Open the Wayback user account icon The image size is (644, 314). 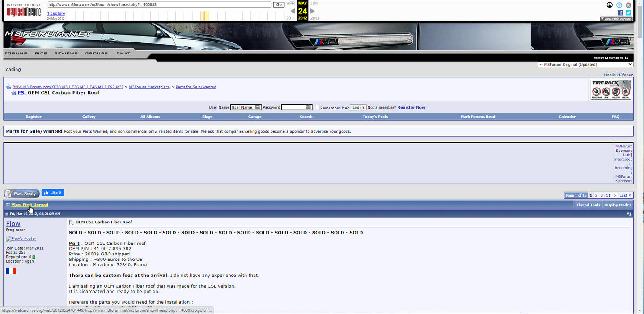610,5
